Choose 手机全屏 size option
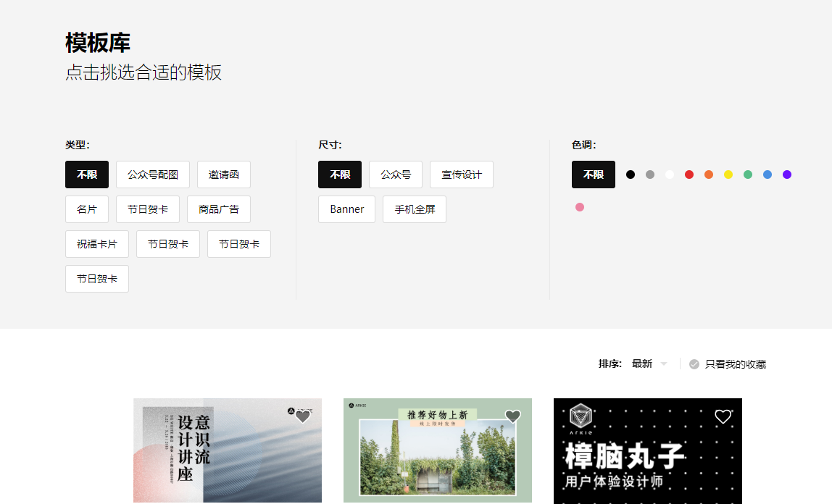The width and height of the screenshot is (832, 504). tap(415, 209)
